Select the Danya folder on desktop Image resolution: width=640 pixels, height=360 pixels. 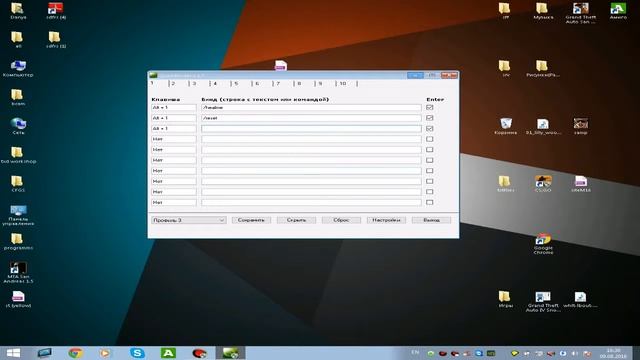pyautogui.click(x=18, y=11)
